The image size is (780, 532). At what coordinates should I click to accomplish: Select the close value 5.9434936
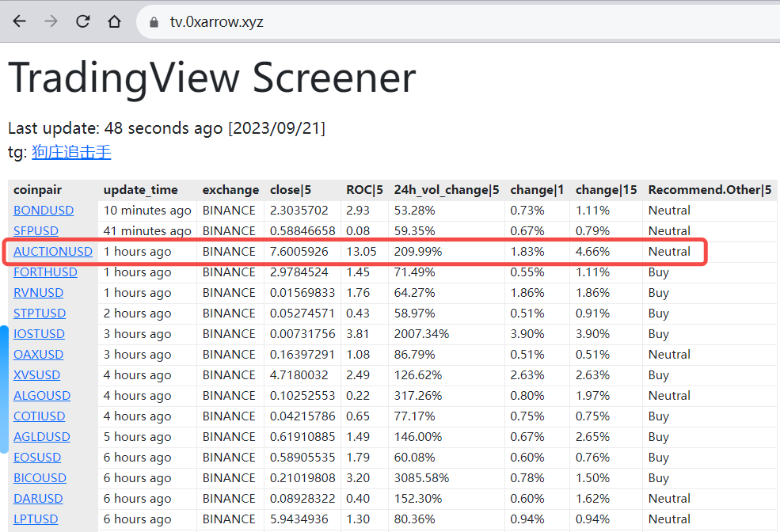(299, 519)
